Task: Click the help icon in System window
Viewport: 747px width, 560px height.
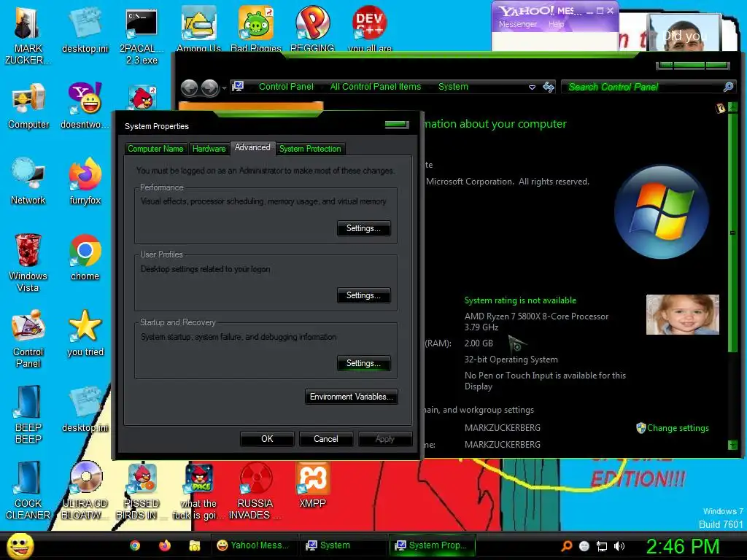Action: (720, 108)
